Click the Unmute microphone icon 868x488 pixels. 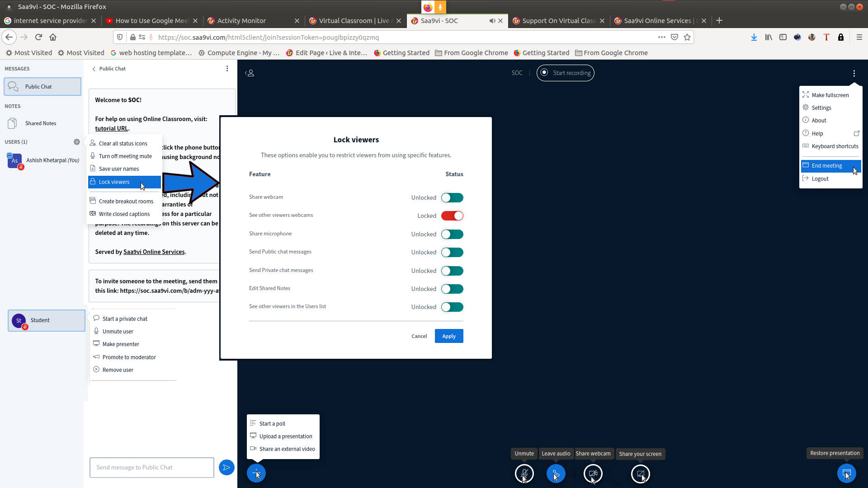click(524, 474)
